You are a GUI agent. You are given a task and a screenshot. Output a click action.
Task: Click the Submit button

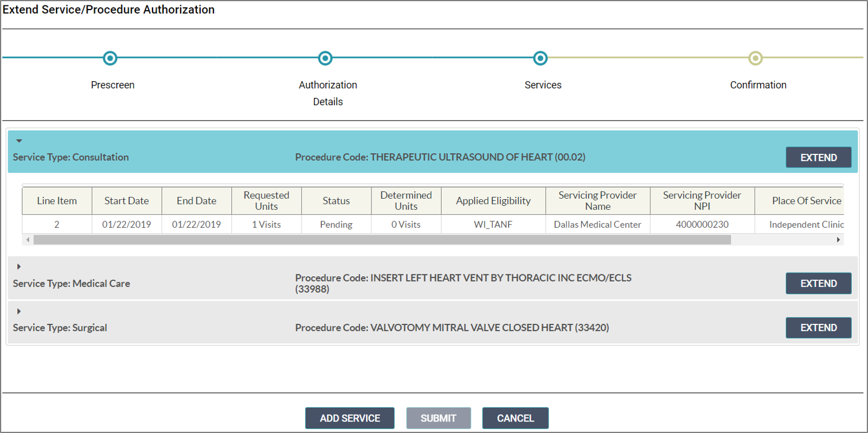point(438,418)
